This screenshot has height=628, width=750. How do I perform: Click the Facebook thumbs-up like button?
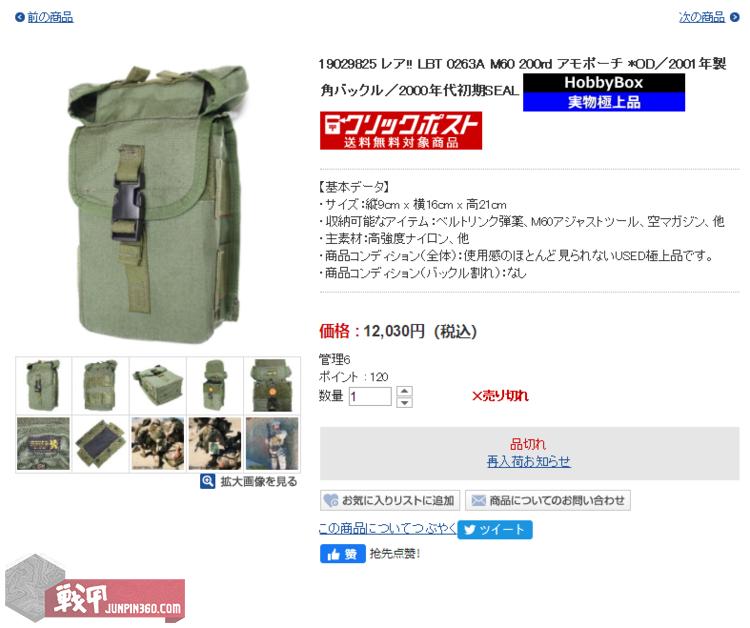click(x=342, y=554)
